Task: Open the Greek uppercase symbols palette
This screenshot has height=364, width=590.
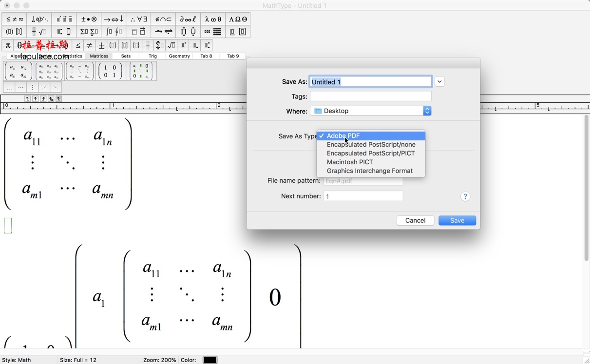Action: (x=238, y=19)
